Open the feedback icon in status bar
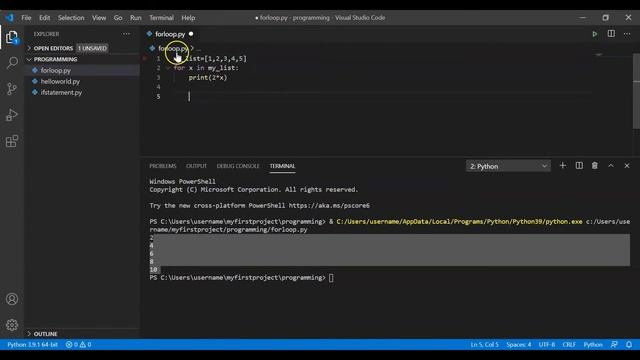 (614, 344)
